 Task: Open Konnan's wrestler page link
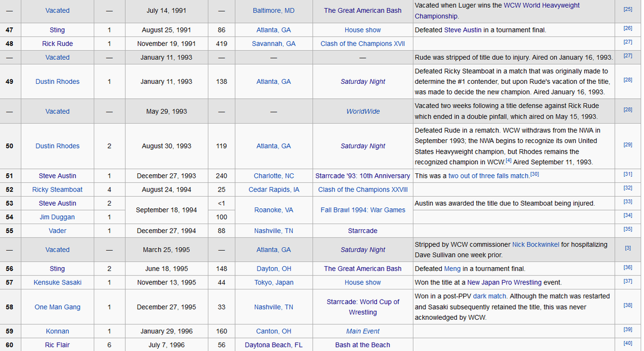[x=57, y=331]
